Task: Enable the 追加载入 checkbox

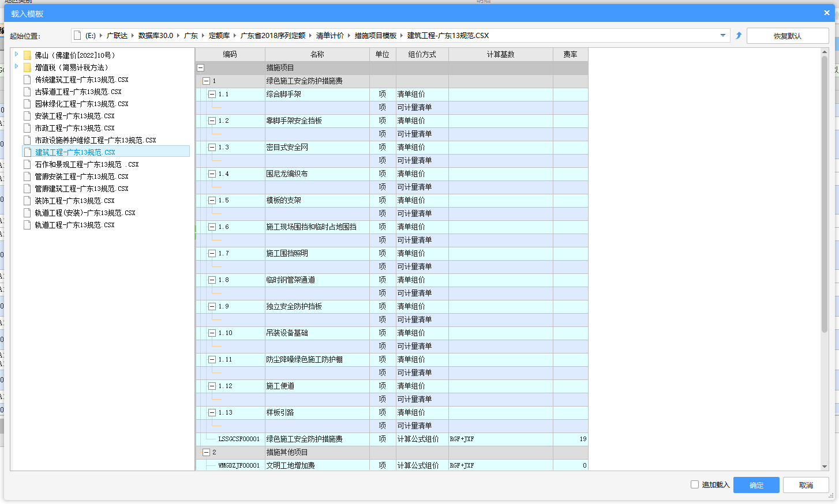Action: point(695,484)
